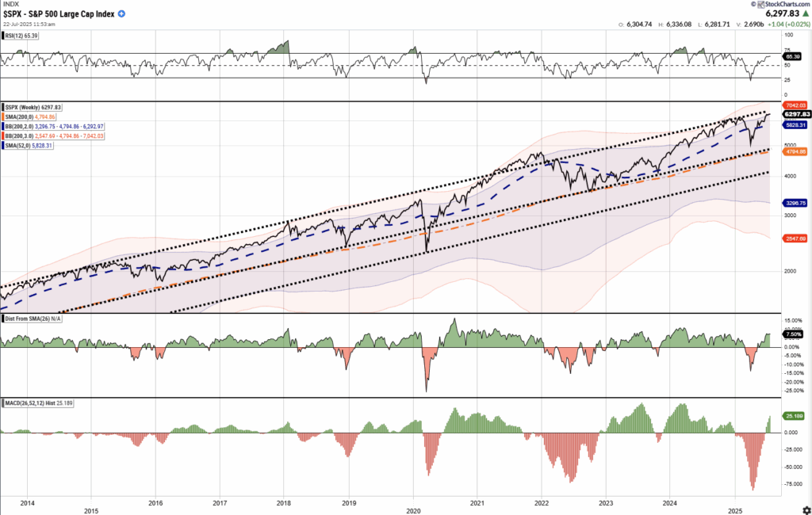
Task: Select the 2025 year label on the axis
Action: click(x=733, y=511)
